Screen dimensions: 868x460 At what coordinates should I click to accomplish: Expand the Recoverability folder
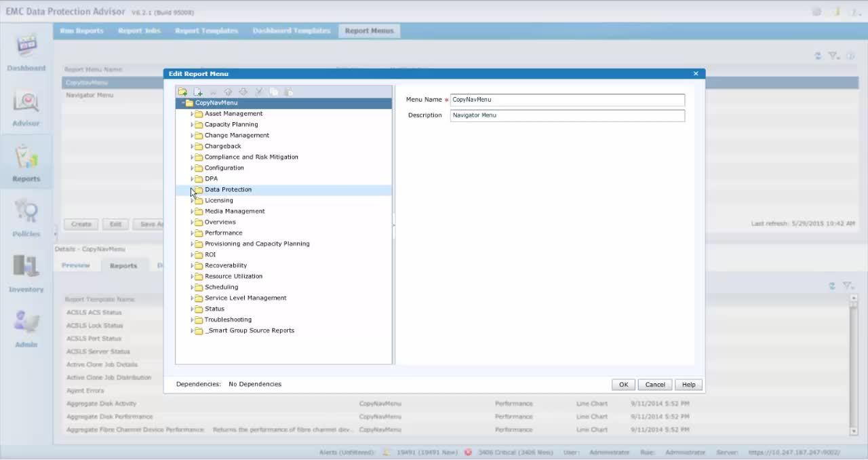click(192, 266)
